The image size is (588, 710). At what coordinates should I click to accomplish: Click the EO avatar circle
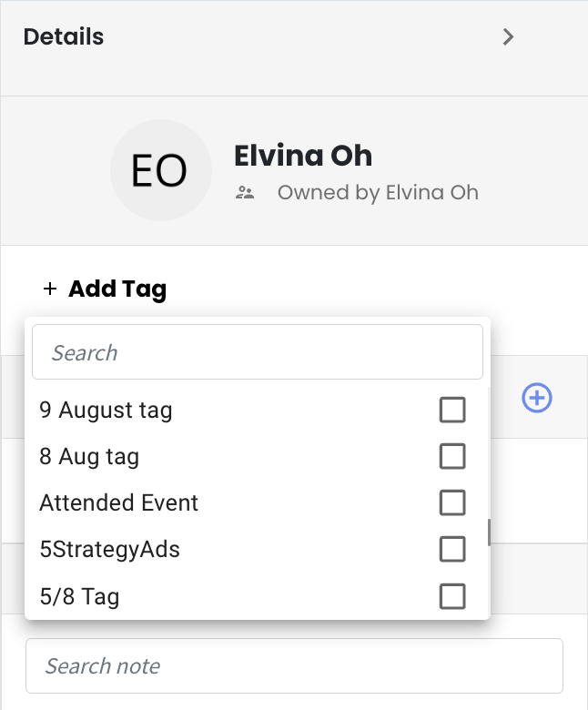click(161, 170)
